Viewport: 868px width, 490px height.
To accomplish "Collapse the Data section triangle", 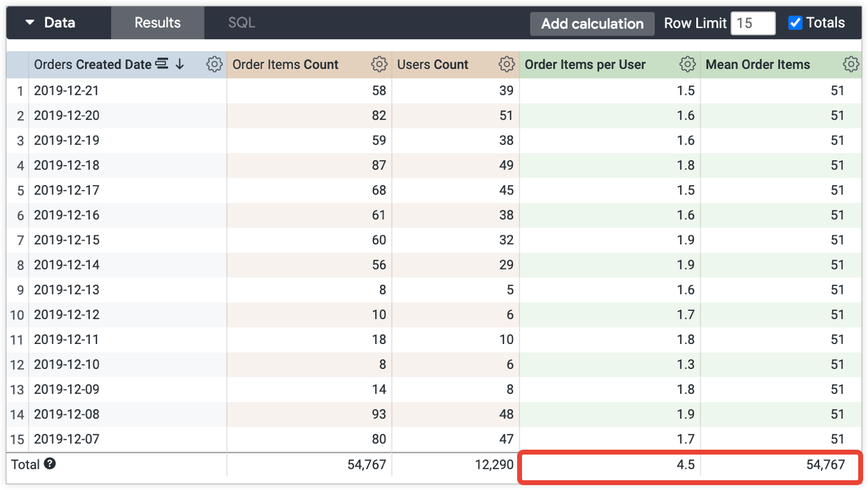I will tap(29, 23).
